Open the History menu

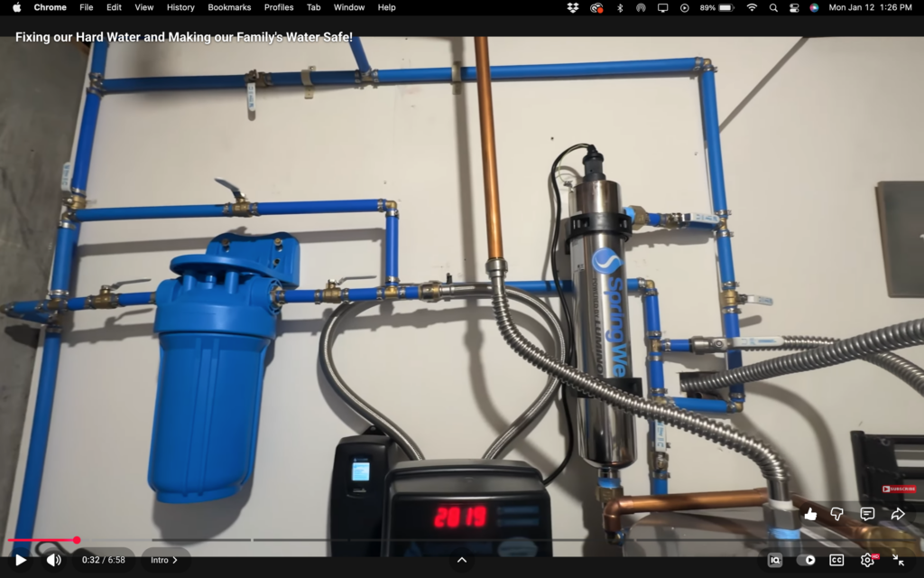pos(180,7)
